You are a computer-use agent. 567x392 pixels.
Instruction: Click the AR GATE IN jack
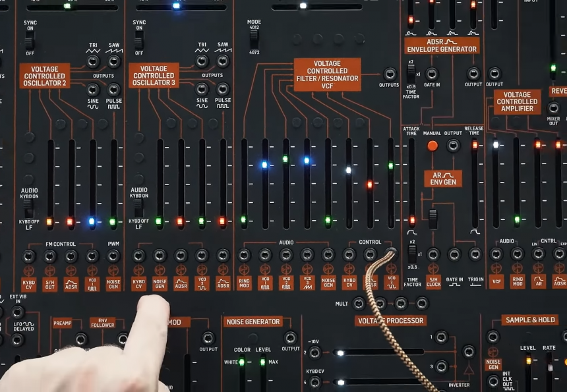click(454, 254)
